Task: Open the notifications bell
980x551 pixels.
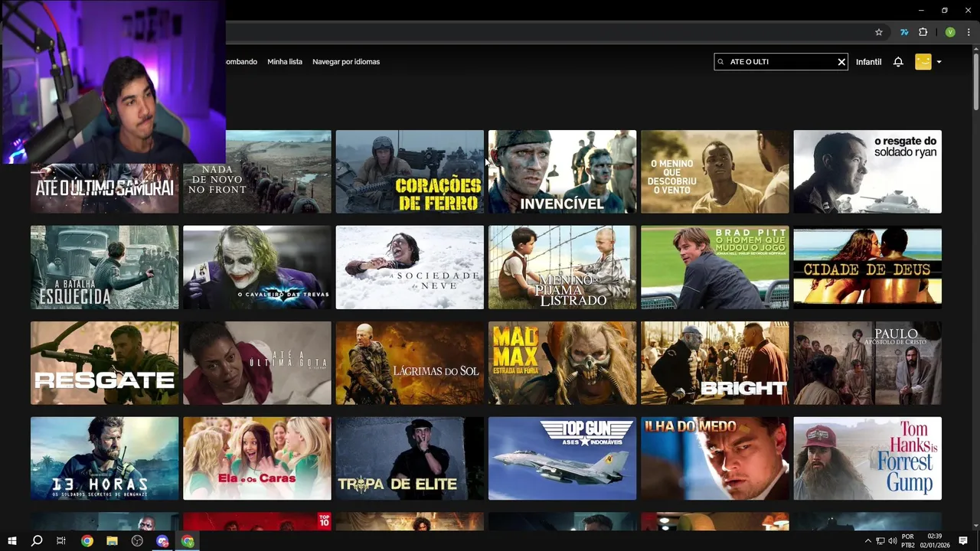Action: 898,62
